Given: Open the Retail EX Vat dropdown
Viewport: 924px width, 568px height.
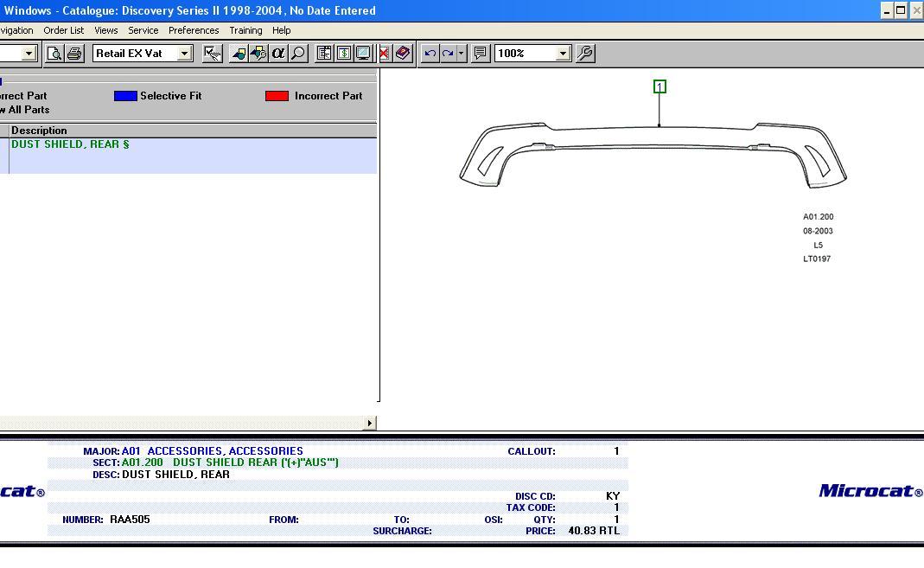Looking at the screenshot, I should (184, 54).
